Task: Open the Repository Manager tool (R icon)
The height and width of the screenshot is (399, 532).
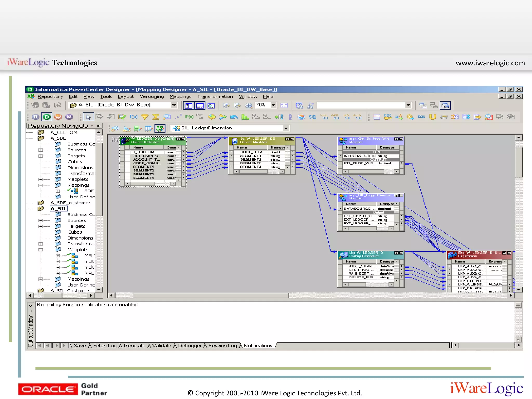Action: (x=36, y=117)
